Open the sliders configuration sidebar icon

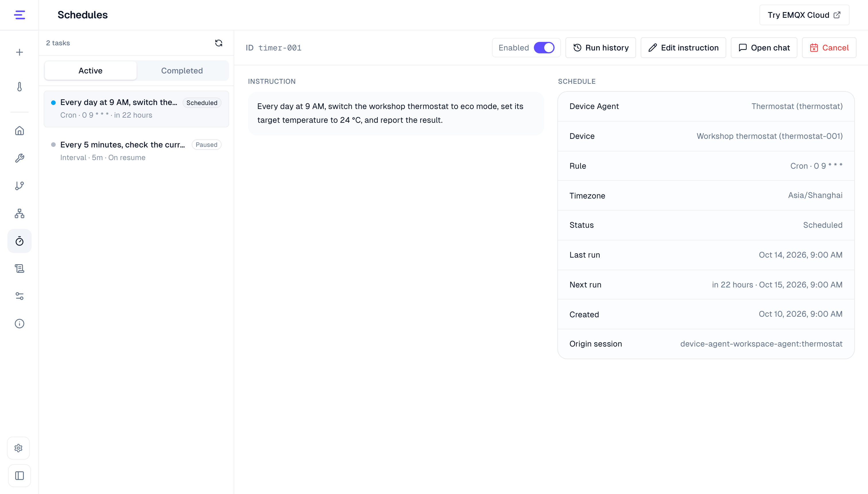pyautogui.click(x=19, y=296)
